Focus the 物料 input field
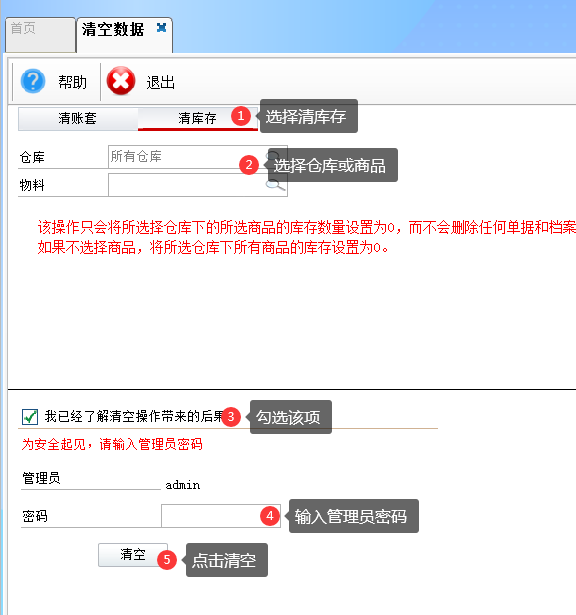Image resolution: width=576 pixels, height=615 pixels. click(x=198, y=185)
